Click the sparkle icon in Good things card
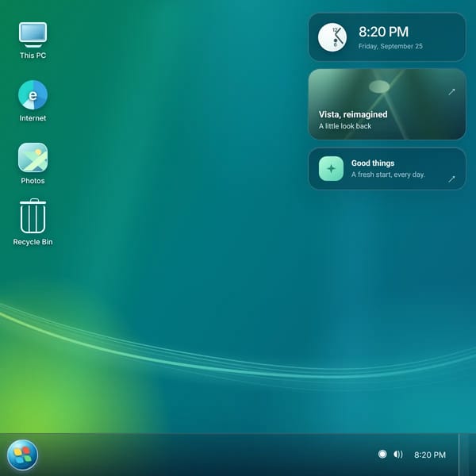Image resolution: width=476 pixels, height=476 pixels. pos(331,168)
